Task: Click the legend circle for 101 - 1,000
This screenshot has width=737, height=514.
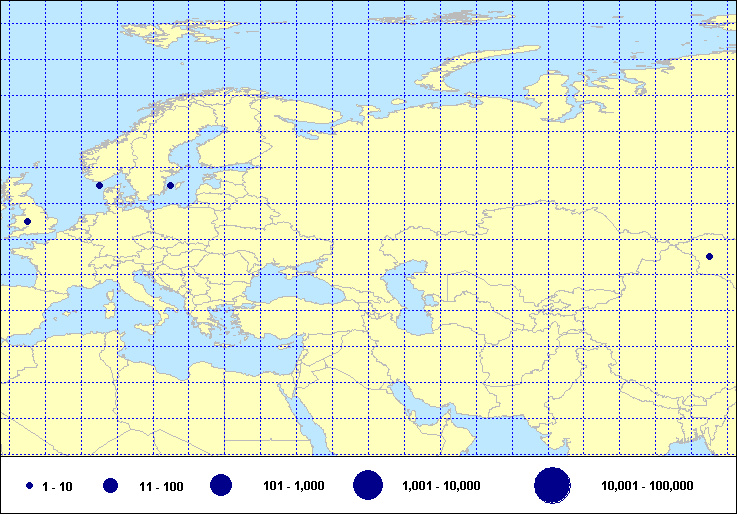Action: point(221,486)
